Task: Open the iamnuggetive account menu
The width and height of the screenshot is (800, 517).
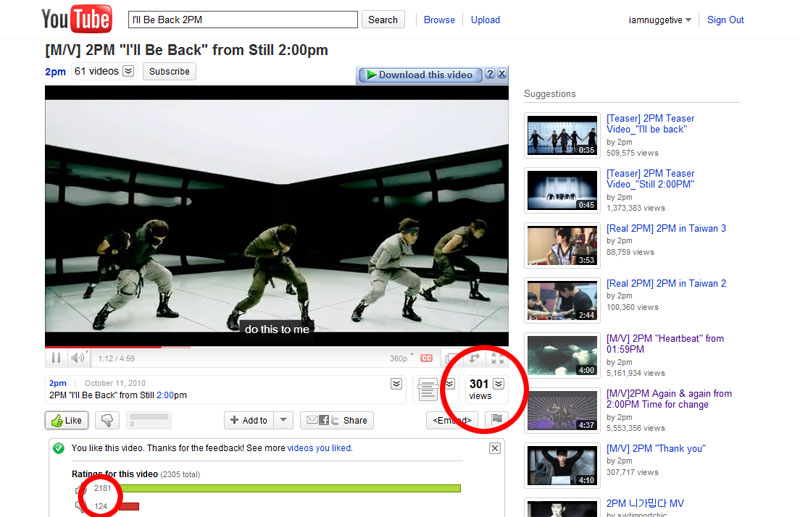Action: pyautogui.click(x=660, y=20)
